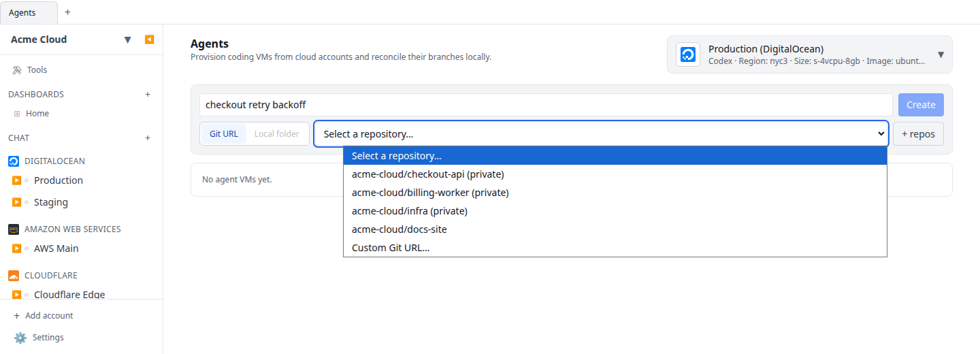
Task: Click the + repos button
Action: tap(918, 134)
